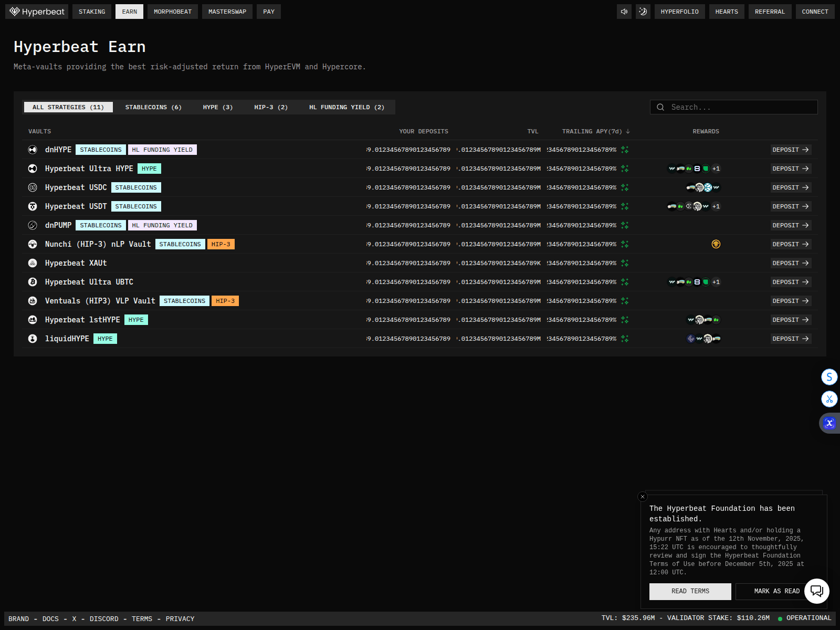This screenshot has height=630, width=840.
Task: Click the dnHYPE vault icon
Action: pos(32,150)
